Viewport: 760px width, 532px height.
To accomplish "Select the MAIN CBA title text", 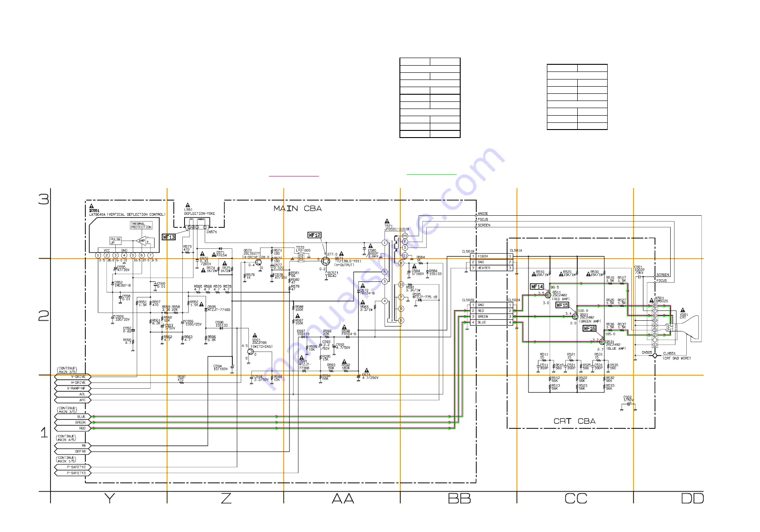I will tap(298, 209).
